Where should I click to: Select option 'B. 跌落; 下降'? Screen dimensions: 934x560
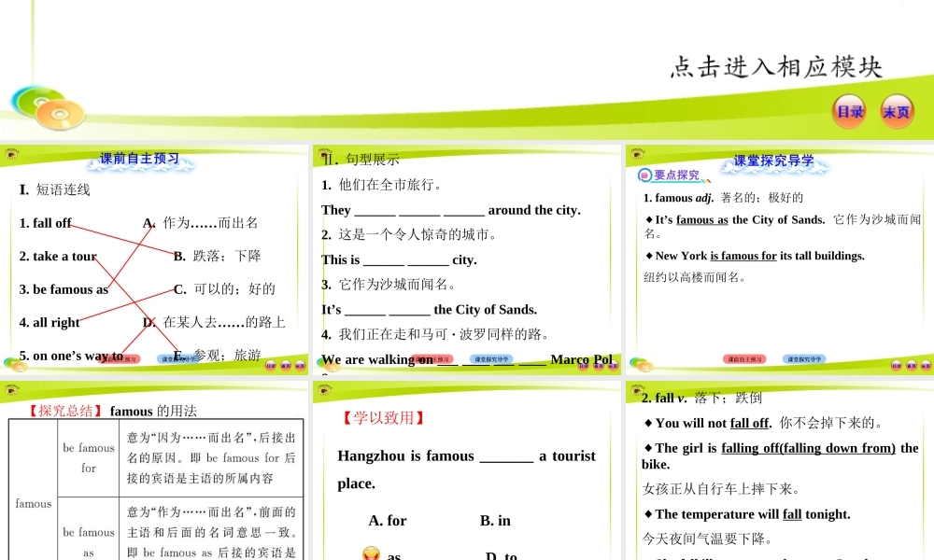pos(218,257)
